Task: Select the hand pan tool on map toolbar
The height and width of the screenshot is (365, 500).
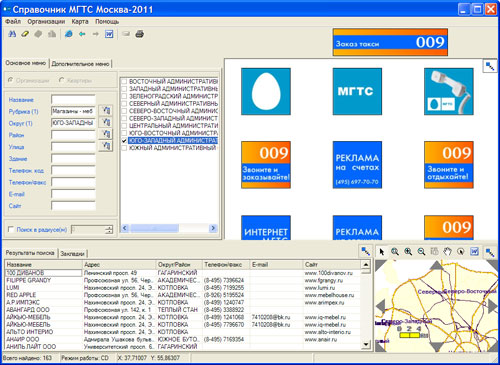Action: (x=447, y=252)
